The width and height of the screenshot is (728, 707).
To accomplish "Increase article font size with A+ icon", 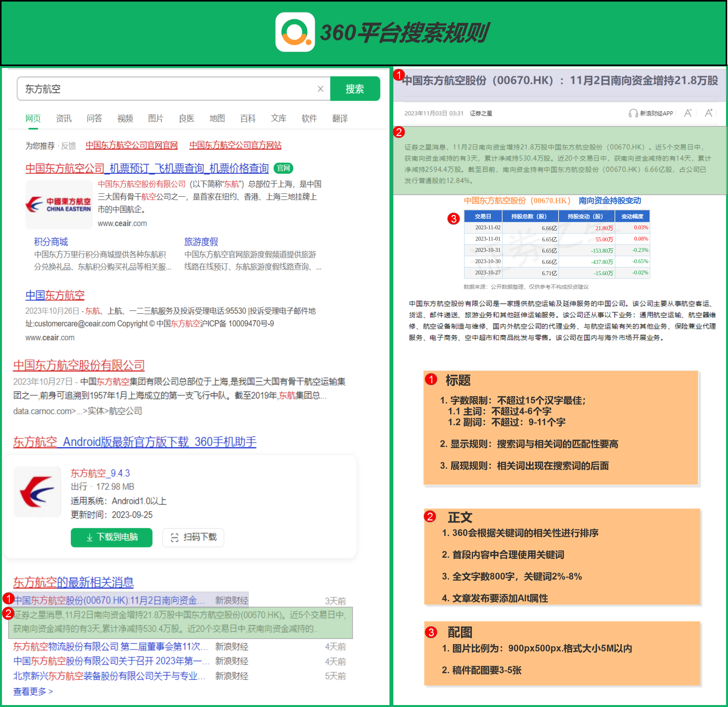I will point(709,113).
